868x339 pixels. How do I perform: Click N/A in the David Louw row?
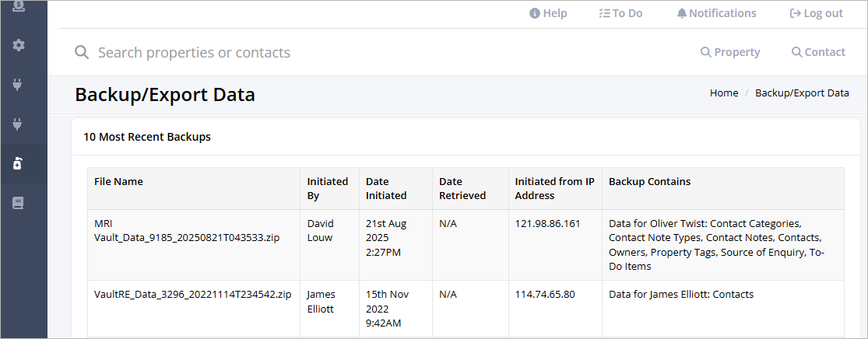(448, 224)
